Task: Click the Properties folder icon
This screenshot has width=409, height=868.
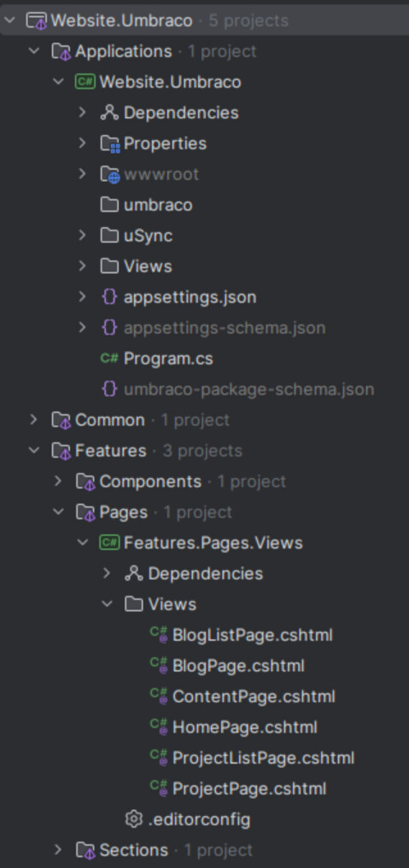Action: click(109, 144)
